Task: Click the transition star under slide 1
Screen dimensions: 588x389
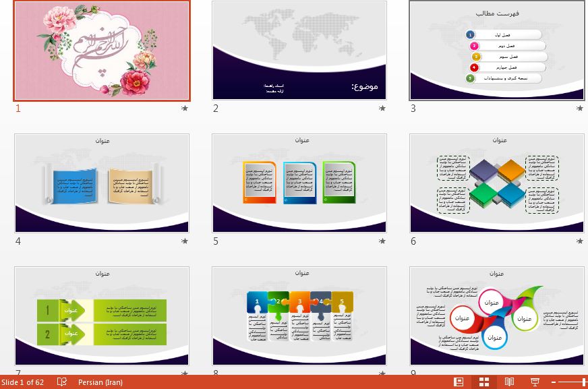Action: pyautogui.click(x=185, y=108)
